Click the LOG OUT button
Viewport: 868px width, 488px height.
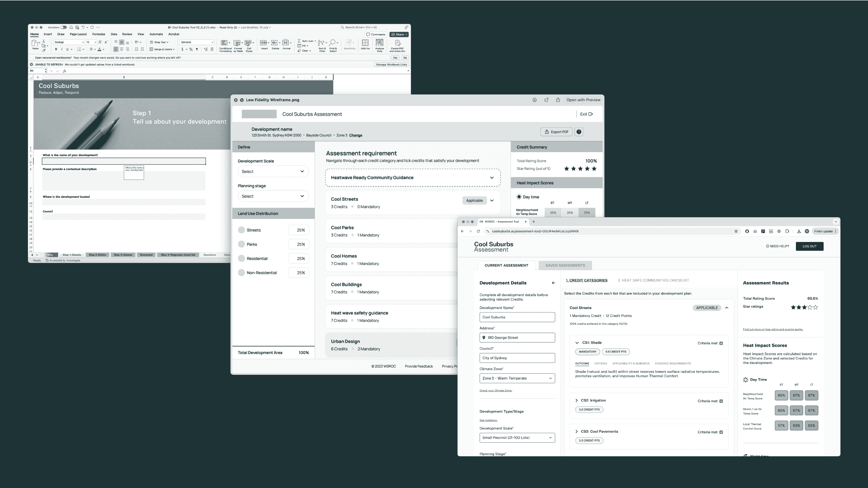tap(809, 246)
